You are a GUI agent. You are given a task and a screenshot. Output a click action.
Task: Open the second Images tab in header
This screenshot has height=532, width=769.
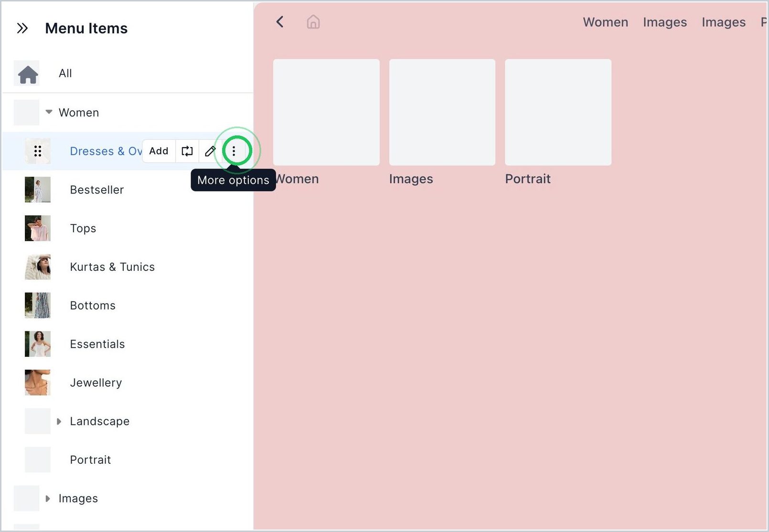724,22
